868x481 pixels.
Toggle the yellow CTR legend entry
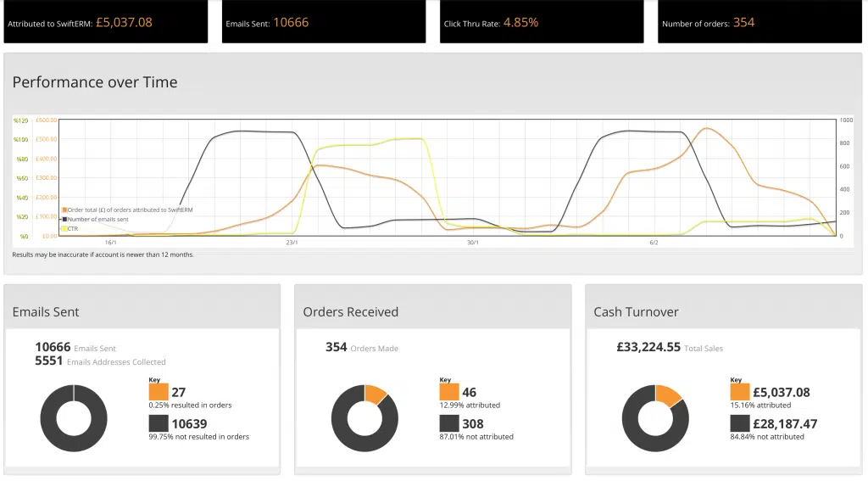coord(70,228)
